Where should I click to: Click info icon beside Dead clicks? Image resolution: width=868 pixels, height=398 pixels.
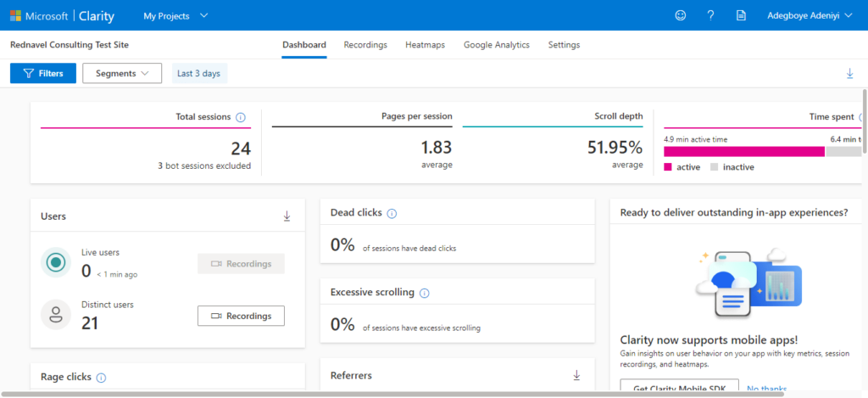(392, 213)
